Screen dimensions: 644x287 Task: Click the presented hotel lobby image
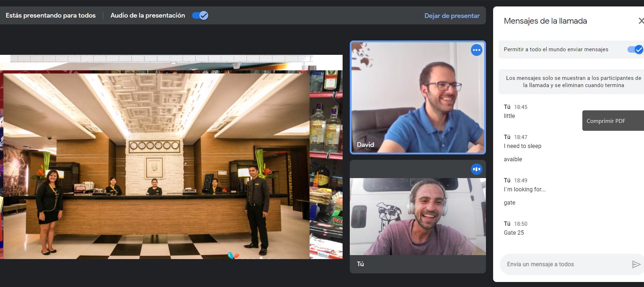tap(156, 166)
